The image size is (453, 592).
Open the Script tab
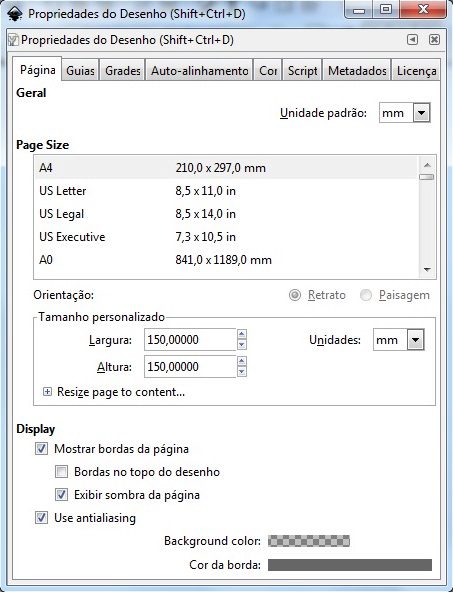coord(302,71)
